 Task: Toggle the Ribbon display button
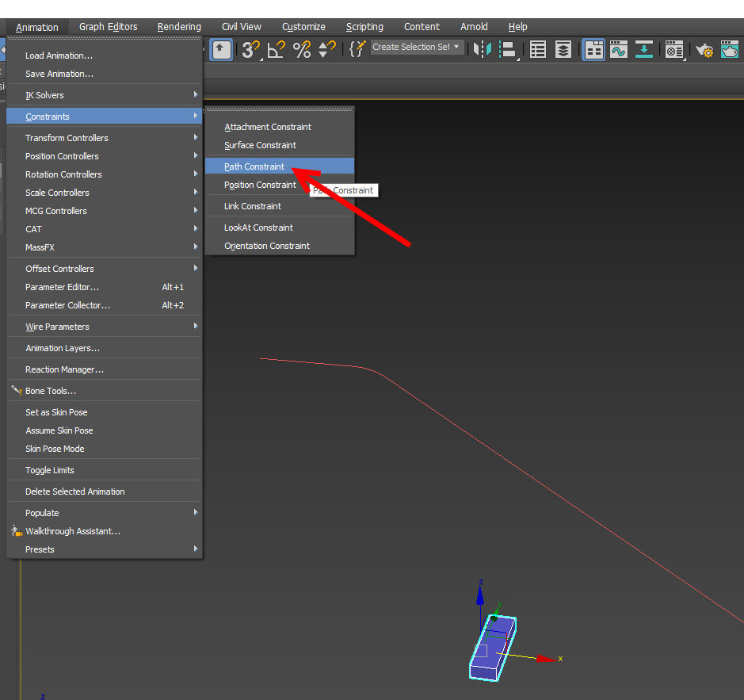pyautogui.click(x=593, y=49)
